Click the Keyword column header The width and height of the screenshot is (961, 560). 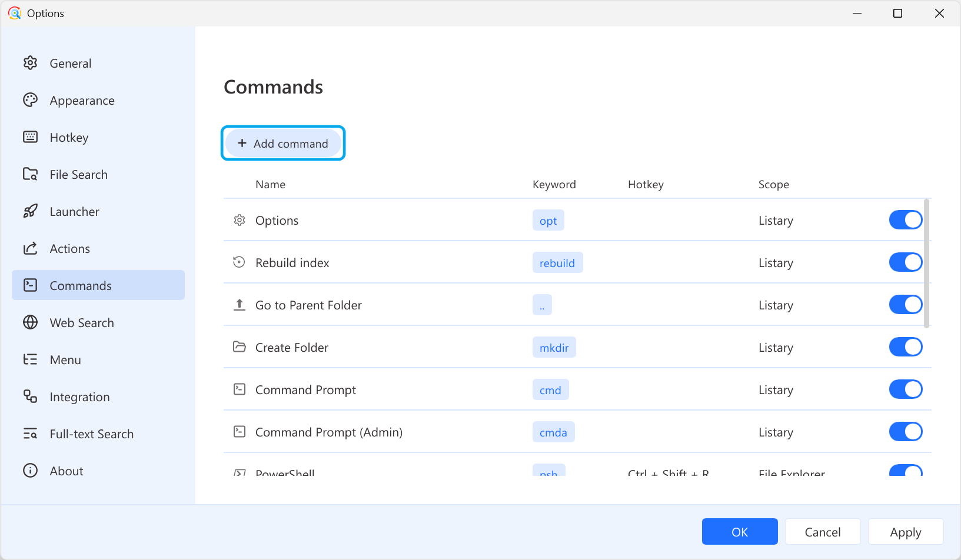554,184
